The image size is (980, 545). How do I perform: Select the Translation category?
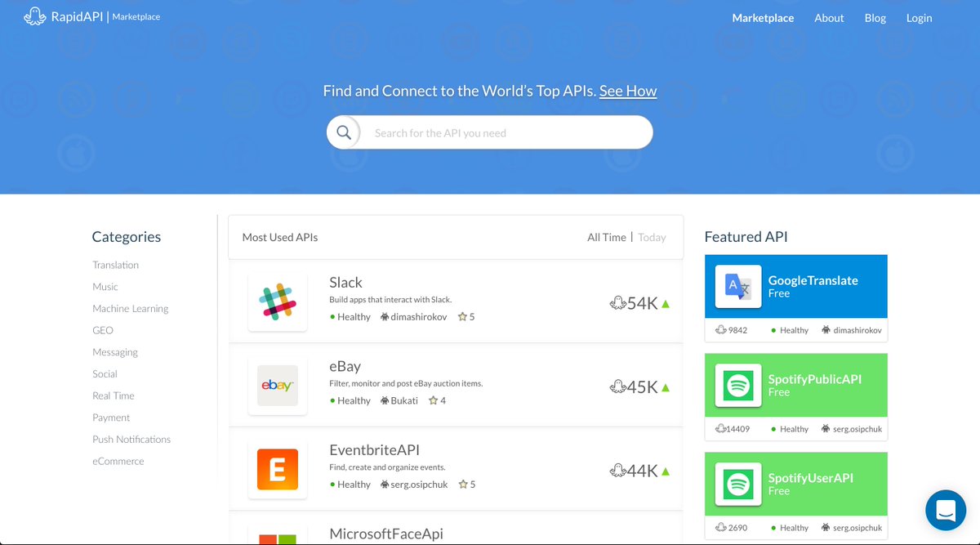pyautogui.click(x=115, y=265)
